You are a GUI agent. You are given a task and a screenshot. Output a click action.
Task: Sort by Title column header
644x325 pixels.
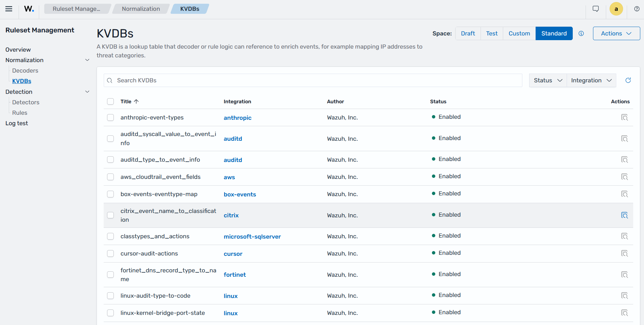pyautogui.click(x=130, y=102)
